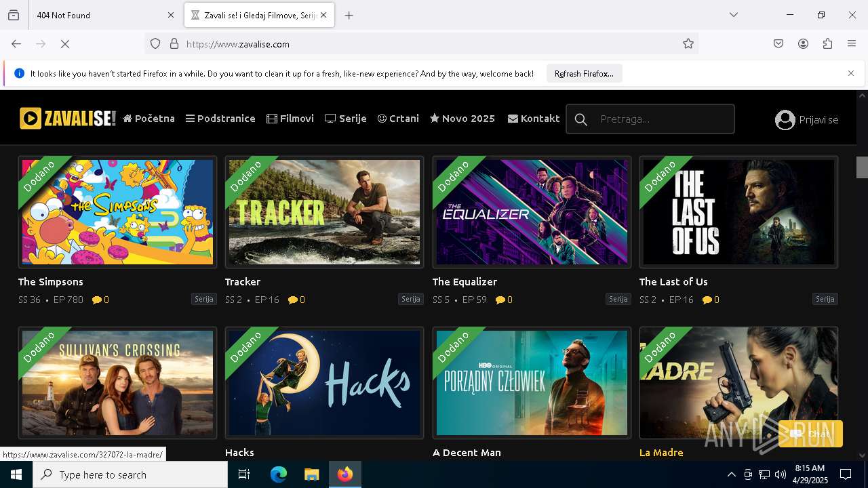Click the Serija tag under Tracker

pos(411,299)
